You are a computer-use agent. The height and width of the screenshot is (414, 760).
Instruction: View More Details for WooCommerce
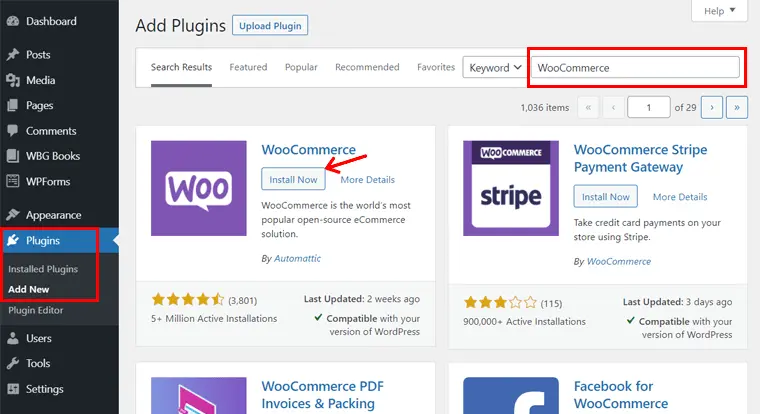tap(367, 179)
